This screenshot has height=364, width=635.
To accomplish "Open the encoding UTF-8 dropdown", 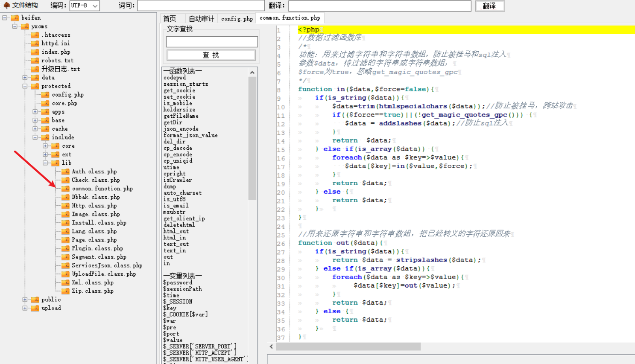I will coord(95,6).
